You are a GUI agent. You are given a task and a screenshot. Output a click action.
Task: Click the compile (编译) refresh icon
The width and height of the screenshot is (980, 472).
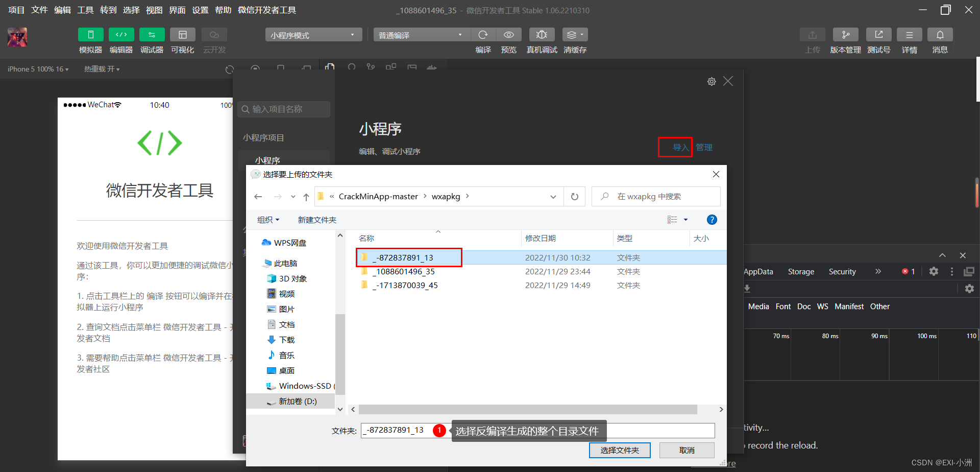pos(483,35)
